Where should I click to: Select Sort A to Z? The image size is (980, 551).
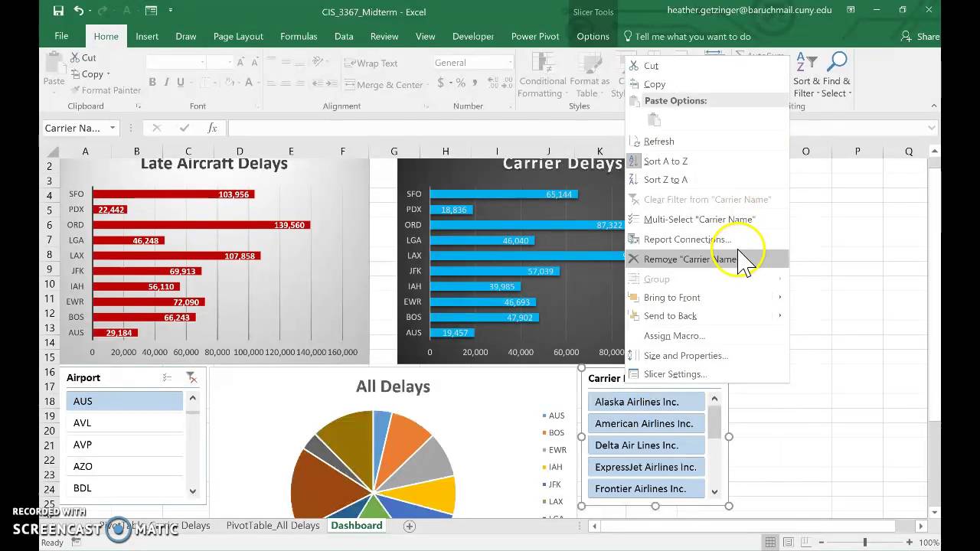click(707, 161)
